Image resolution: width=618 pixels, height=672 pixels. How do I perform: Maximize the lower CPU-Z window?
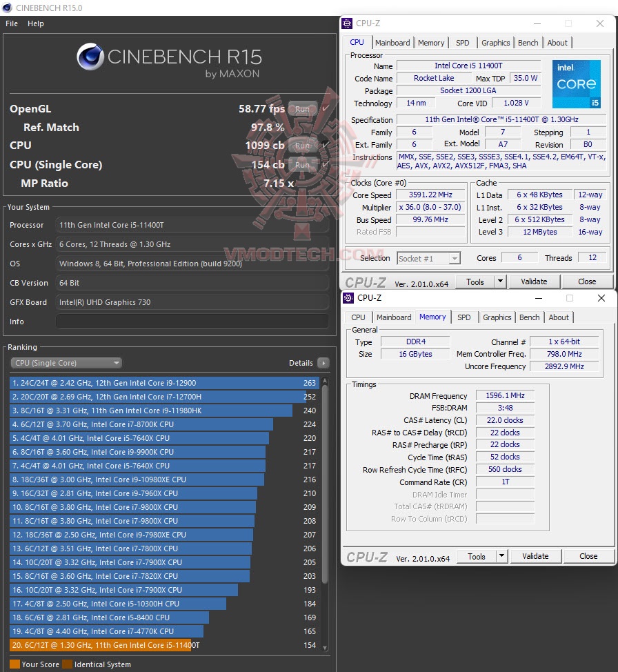point(570,298)
